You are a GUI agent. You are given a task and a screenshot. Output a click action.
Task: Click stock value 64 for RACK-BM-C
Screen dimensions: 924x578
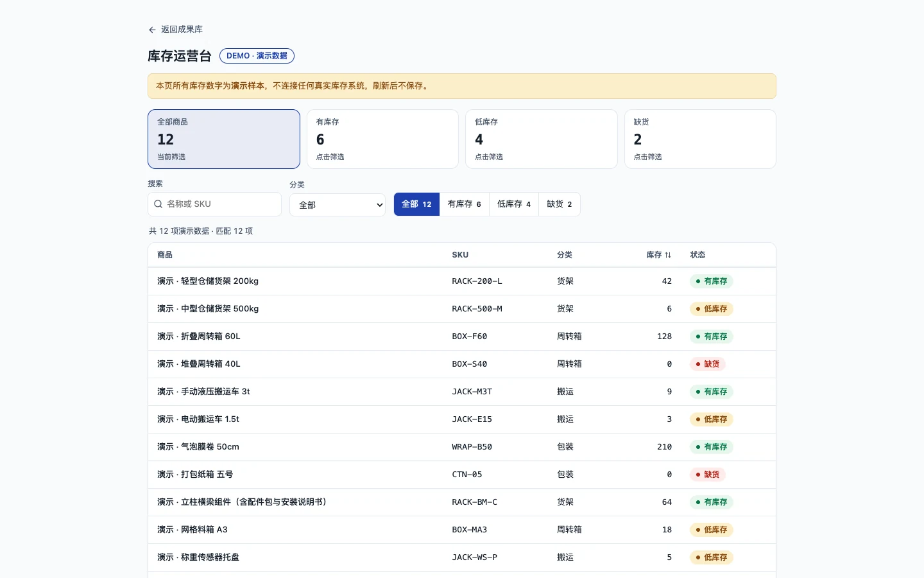point(667,502)
